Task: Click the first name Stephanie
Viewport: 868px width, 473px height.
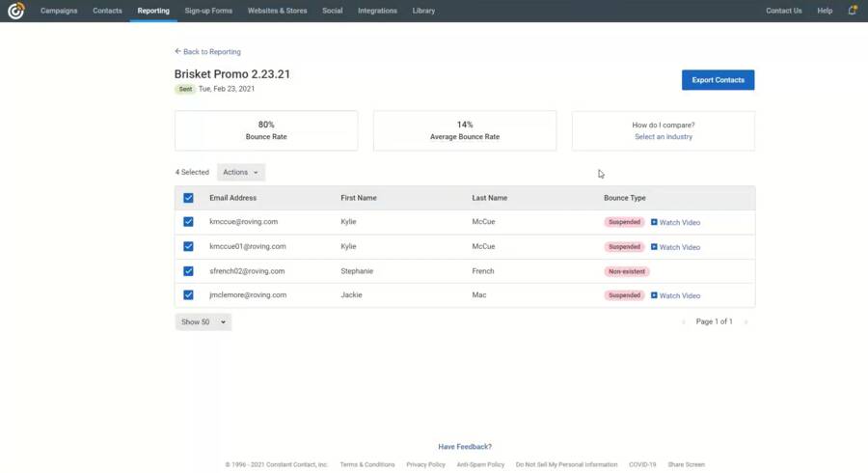Action: (357, 271)
